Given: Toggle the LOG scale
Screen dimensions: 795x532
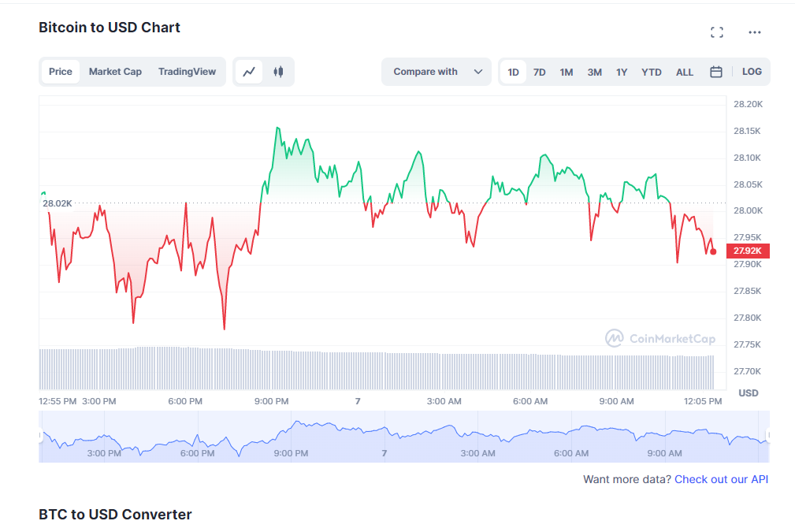Looking at the screenshot, I should point(752,72).
